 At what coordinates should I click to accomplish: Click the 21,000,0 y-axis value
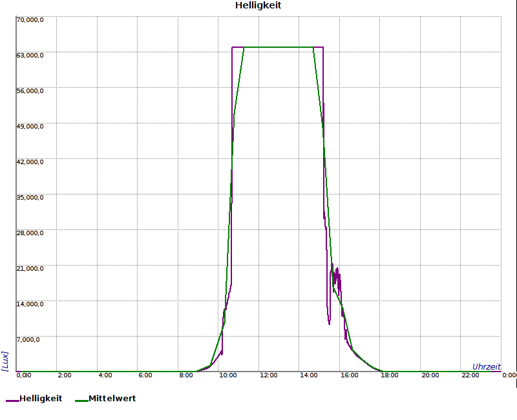(x=30, y=269)
